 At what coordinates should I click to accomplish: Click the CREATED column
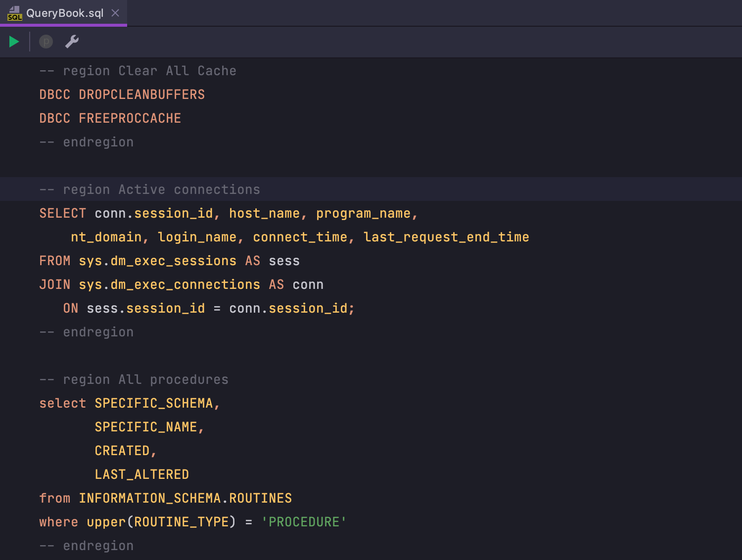122,451
